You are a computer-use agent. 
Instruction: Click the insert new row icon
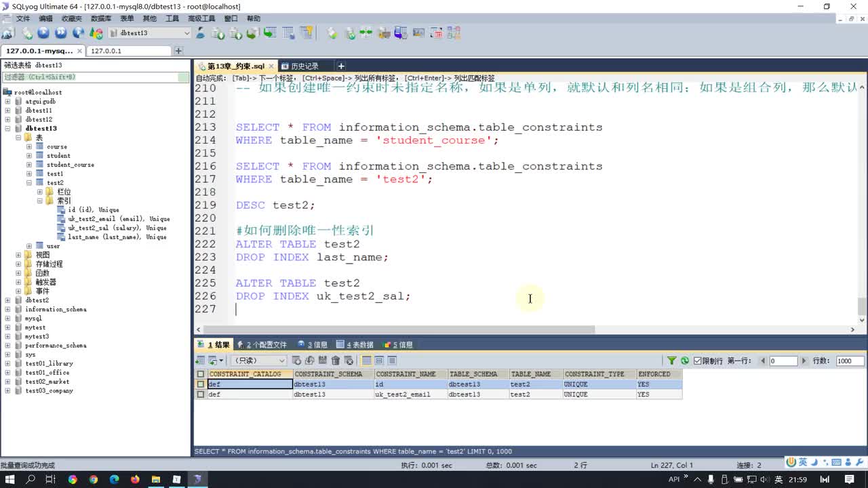pyautogui.click(x=298, y=361)
